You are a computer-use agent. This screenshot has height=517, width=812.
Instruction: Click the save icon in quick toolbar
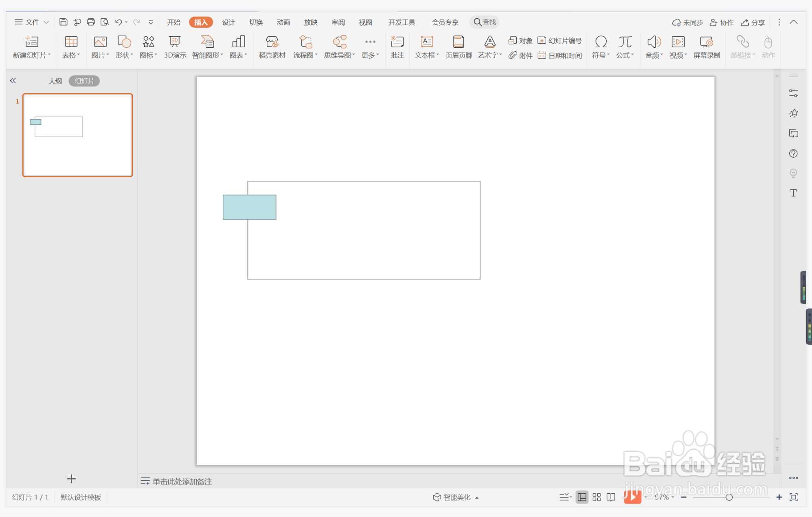tap(63, 22)
